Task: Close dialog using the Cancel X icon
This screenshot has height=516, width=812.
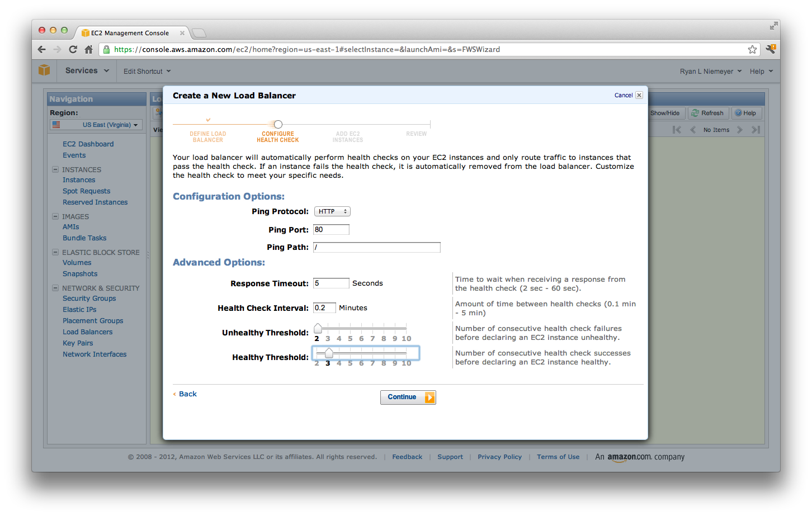Action: point(639,95)
